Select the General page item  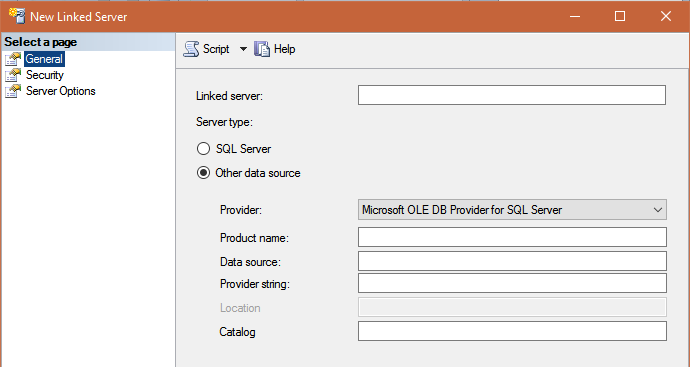click(44, 59)
